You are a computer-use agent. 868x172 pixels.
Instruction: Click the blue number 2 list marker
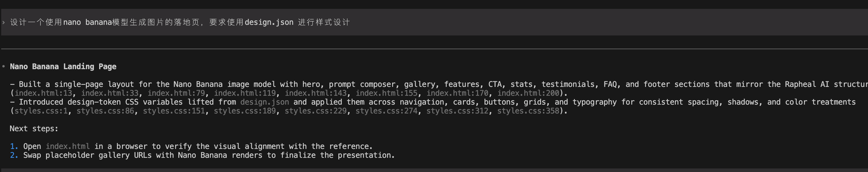pyautogui.click(x=14, y=155)
